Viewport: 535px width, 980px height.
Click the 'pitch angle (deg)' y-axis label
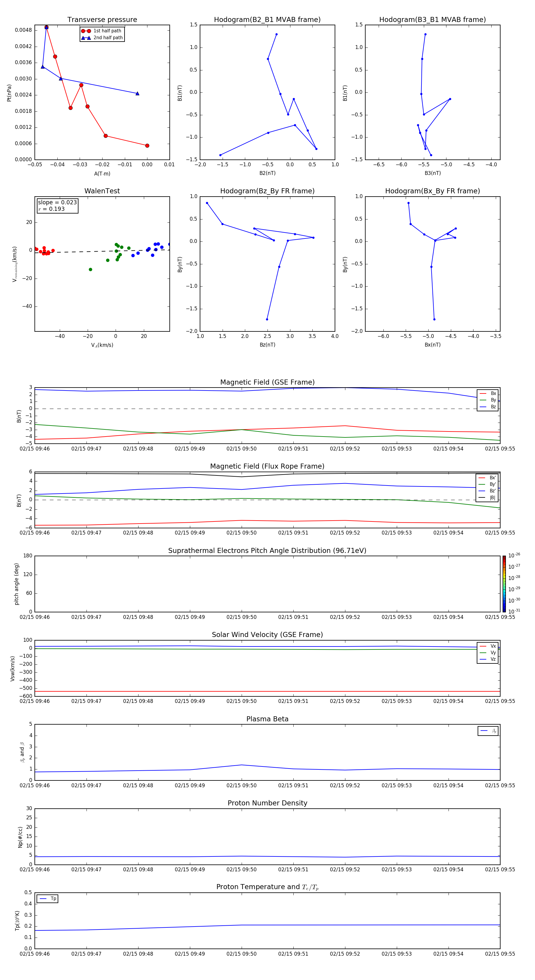pos(16,584)
